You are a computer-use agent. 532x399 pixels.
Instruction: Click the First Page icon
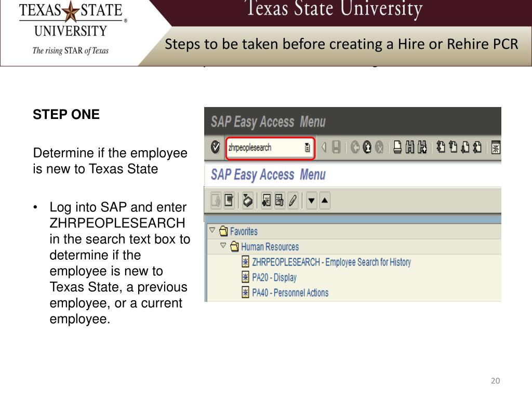(x=441, y=147)
